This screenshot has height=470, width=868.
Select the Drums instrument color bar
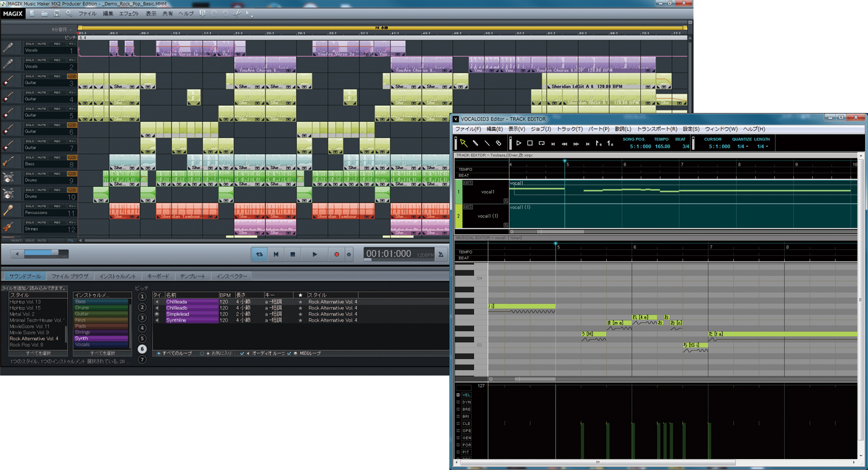[101, 308]
